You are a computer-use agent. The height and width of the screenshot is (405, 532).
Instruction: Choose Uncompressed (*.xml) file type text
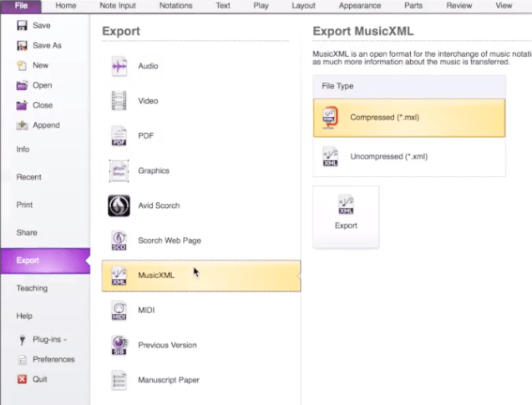389,156
